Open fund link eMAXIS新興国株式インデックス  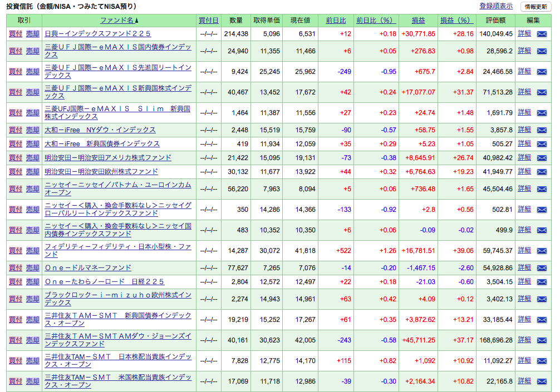118,92
